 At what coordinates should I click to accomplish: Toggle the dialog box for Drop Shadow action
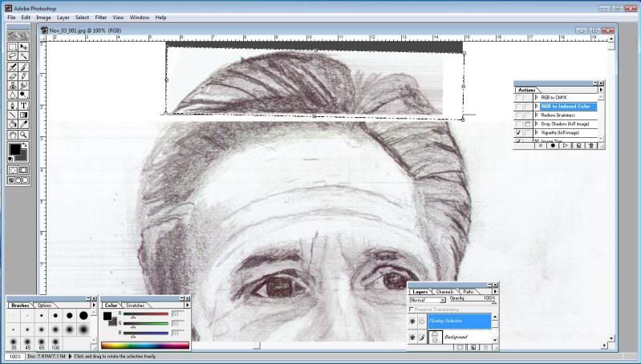(x=527, y=123)
